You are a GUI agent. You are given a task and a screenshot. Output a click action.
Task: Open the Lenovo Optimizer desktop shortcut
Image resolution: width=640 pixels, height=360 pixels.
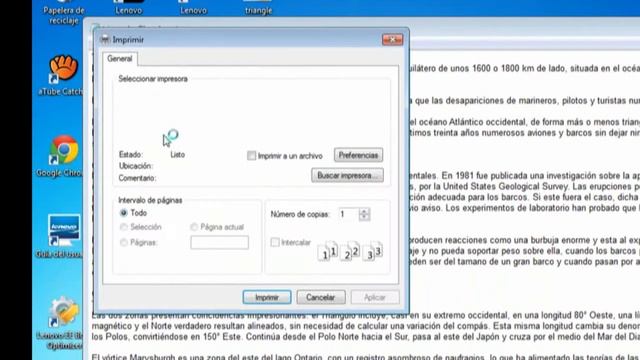click(x=63, y=322)
